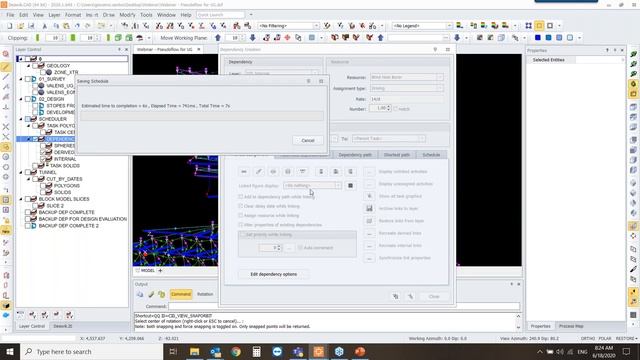This screenshot has width=640, height=360.
Task: Click the red cross working plane icon
Action: coord(287,38)
